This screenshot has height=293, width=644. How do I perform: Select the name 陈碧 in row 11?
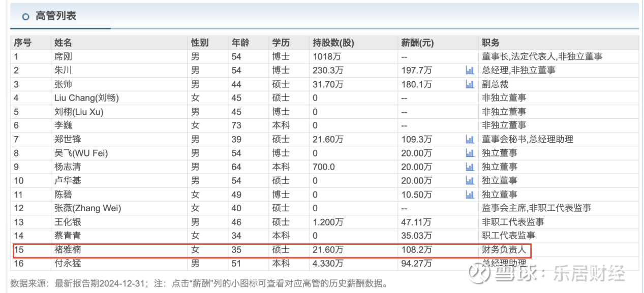[63, 194]
